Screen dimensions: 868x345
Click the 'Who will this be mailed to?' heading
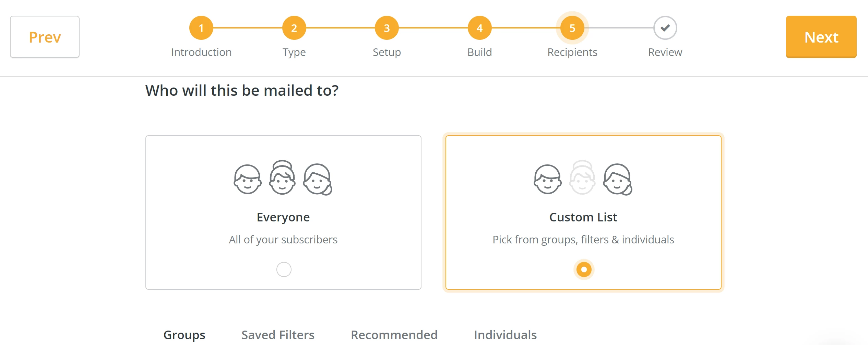(x=242, y=90)
